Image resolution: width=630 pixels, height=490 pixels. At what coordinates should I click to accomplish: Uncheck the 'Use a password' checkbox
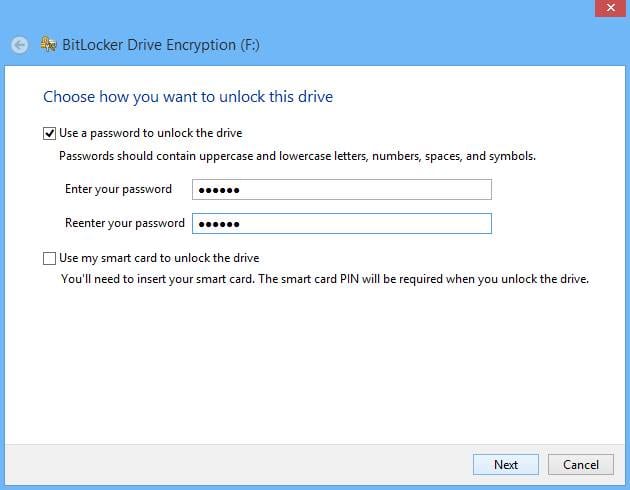tap(50, 132)
